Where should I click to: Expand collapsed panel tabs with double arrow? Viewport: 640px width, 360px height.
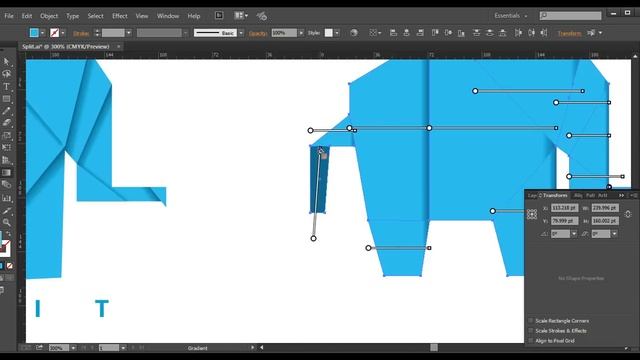[x=621, y=196]
